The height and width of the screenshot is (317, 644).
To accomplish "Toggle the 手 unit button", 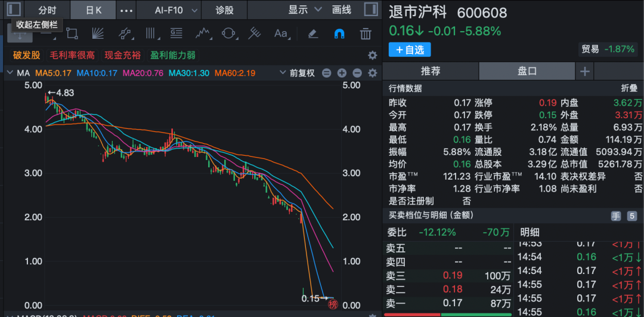I will click(615, 216).
